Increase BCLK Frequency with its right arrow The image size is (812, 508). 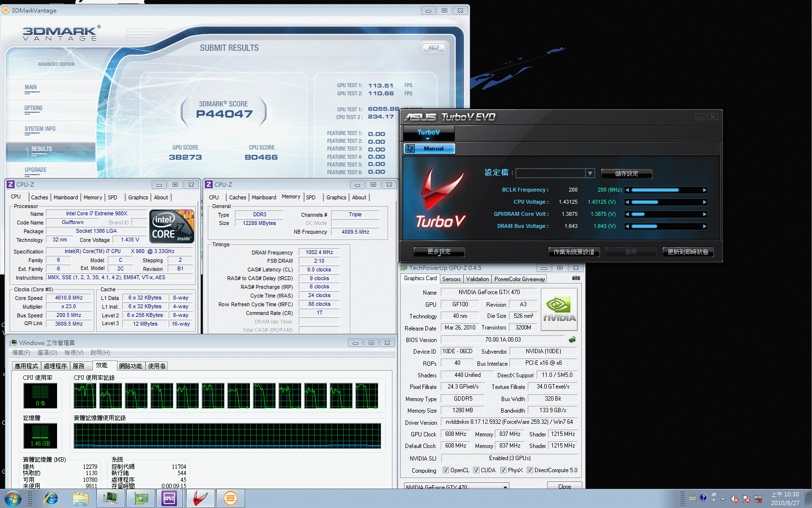pos(705,190)
